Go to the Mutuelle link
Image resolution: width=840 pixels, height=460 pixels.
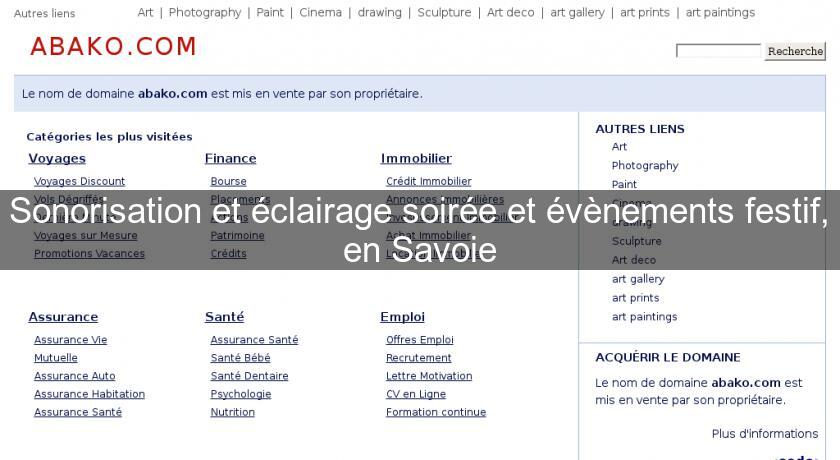pyautogui.click(x=56, y=358)
